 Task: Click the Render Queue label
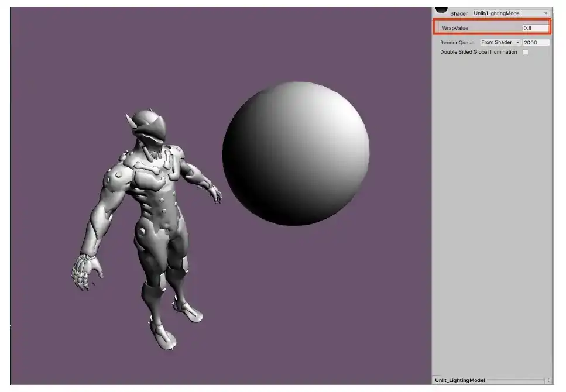[x=457, y=43]
